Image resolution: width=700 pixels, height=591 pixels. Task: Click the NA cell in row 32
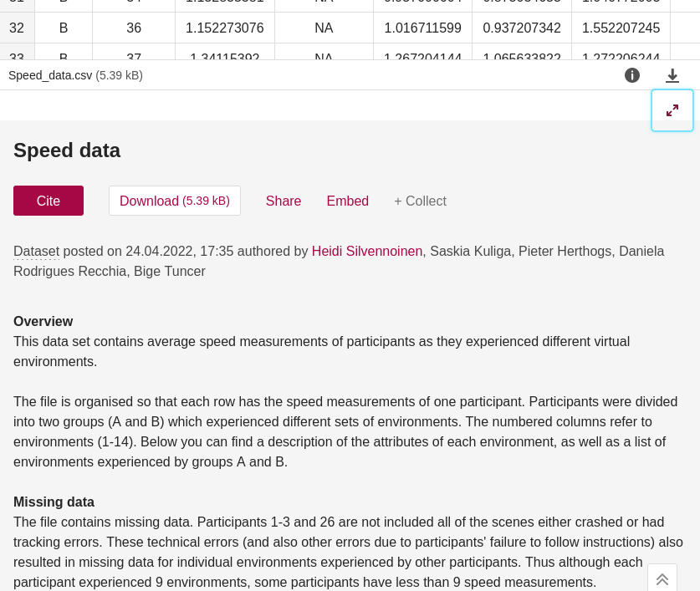[324, 28]
